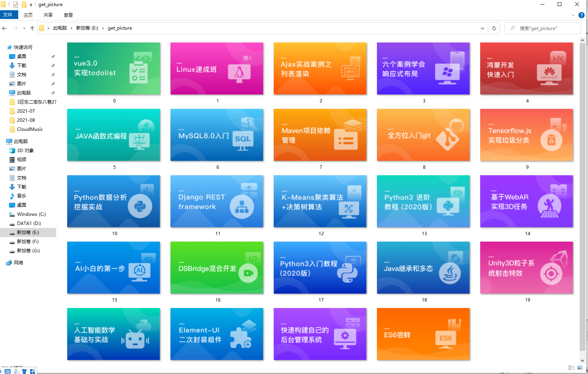Open Customize Quick Access Toolbar dropdown
This screenshot has width=588, height=374.
[x=31, y=5]
